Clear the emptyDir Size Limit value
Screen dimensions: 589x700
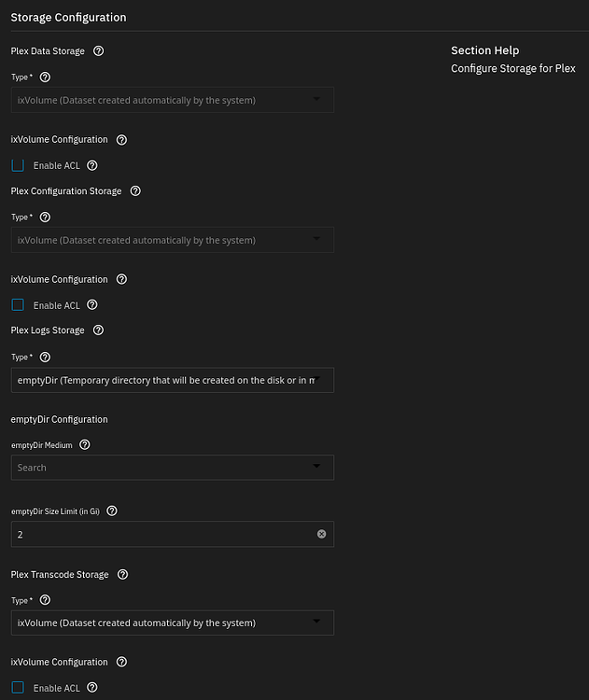click(321, 534)
